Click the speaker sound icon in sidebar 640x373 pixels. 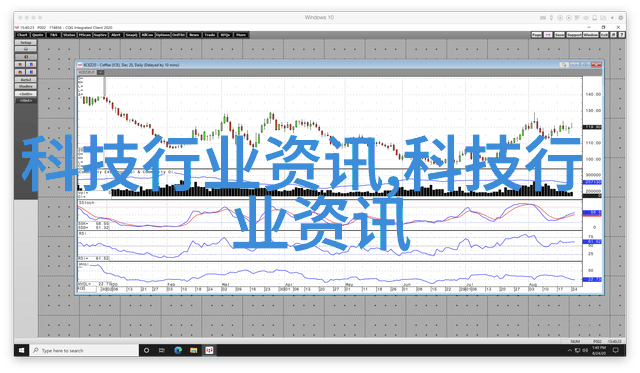tap(26, 57)
